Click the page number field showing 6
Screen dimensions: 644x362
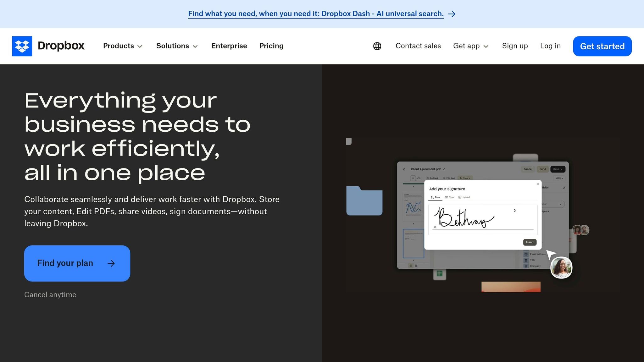pos(413,178)
